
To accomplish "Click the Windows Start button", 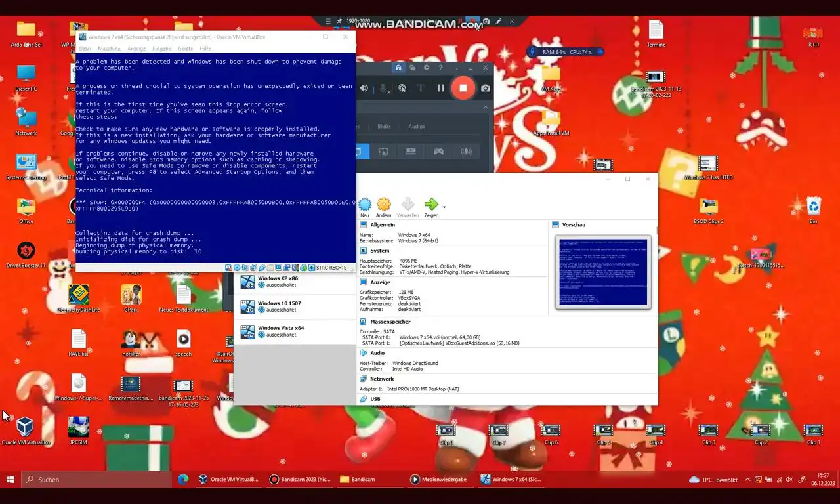I will point(10,480).
